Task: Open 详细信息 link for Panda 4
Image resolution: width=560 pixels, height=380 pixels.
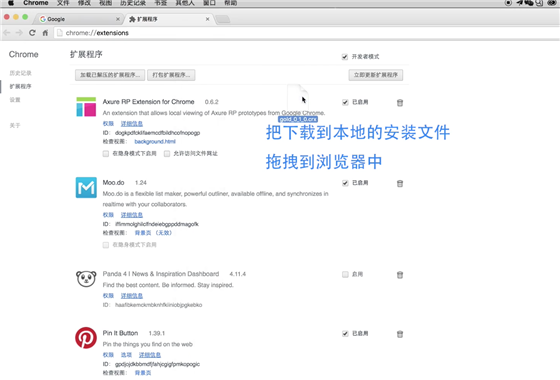Action: 132,296
